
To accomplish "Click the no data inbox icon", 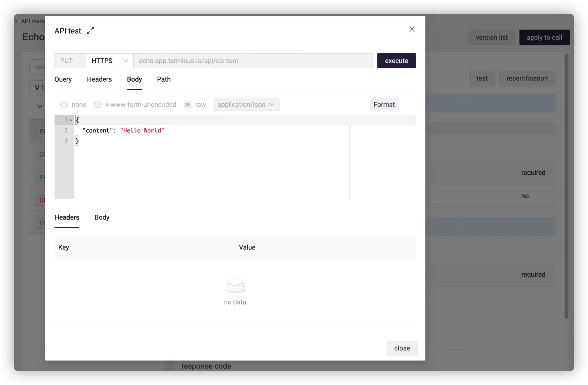I will tap(235, 285).
